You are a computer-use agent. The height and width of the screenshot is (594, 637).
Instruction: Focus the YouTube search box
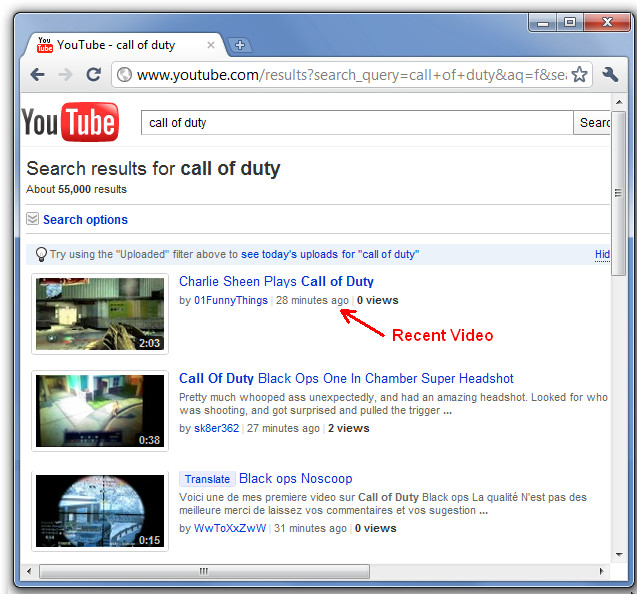click(x=357, y=122)
